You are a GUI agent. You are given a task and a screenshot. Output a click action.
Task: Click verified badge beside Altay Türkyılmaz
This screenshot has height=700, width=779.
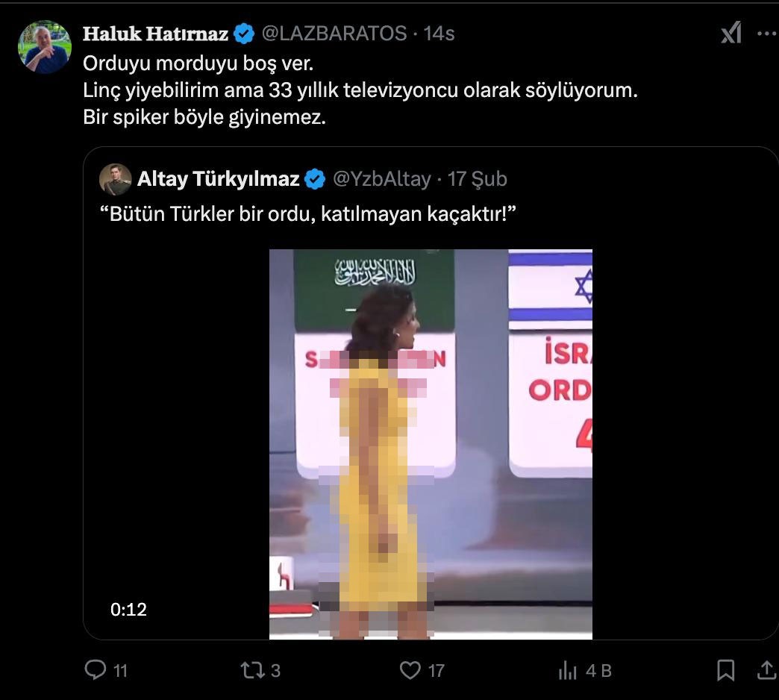point(314,178)
